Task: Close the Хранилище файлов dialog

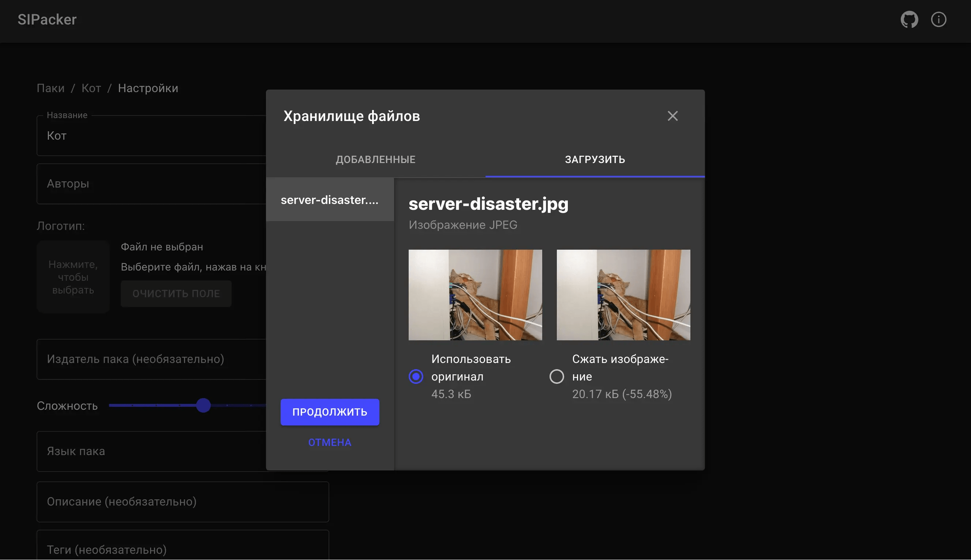Action: [x=673, y=116]
